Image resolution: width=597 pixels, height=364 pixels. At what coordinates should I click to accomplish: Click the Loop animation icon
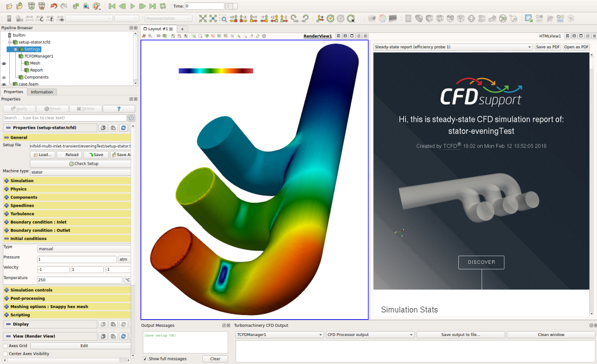pos(162,6)
